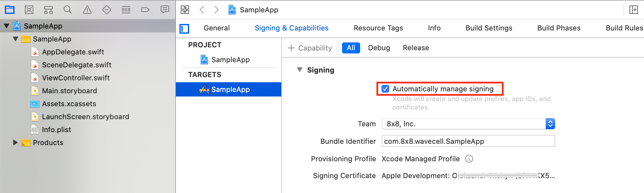Image resolution: width=644 pixels, height=193 pixels.
Task: Select the Signing & Capabilities tab
Action: (x=292, y=28)
